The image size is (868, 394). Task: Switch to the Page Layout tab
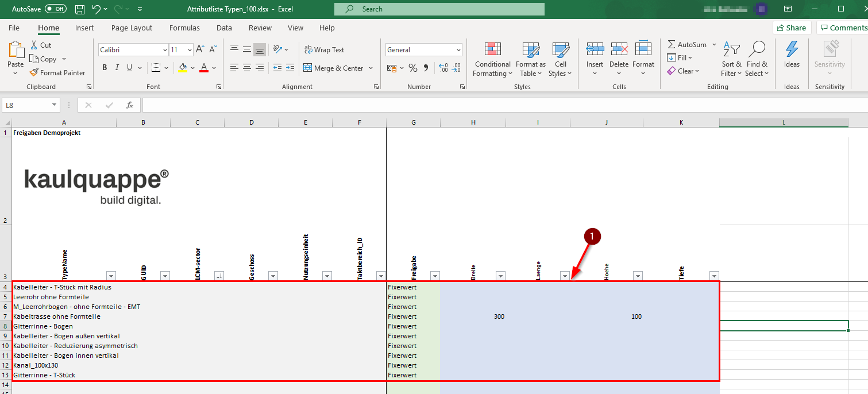pos(132,28)
